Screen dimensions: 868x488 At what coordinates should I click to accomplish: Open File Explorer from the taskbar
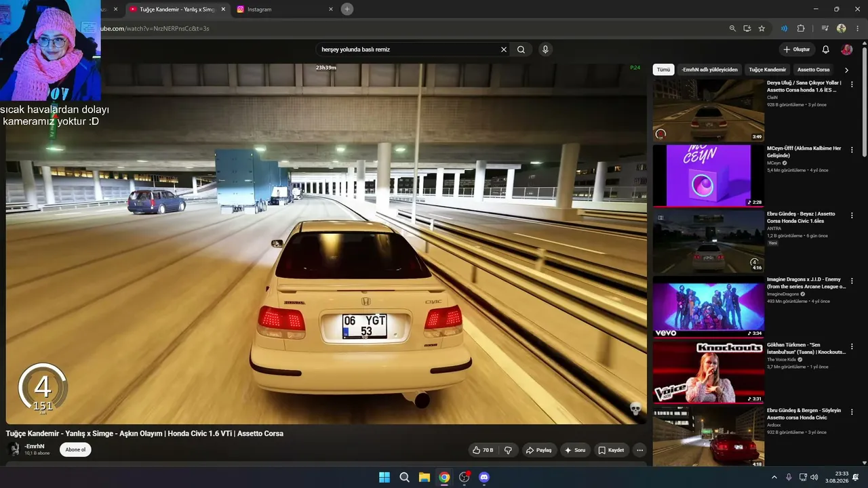(425, 477)
